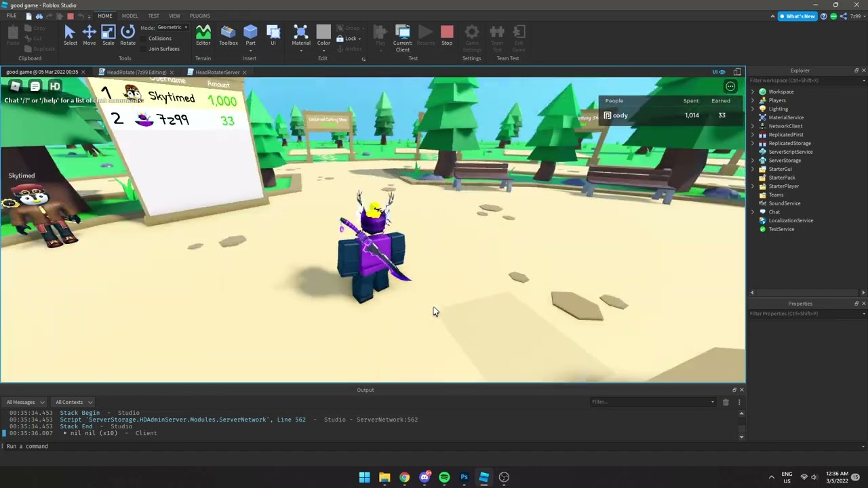Viewport: 868px width, 488px height.
Task: Open the HeadRotate script tab
Action: click(136, 72)
